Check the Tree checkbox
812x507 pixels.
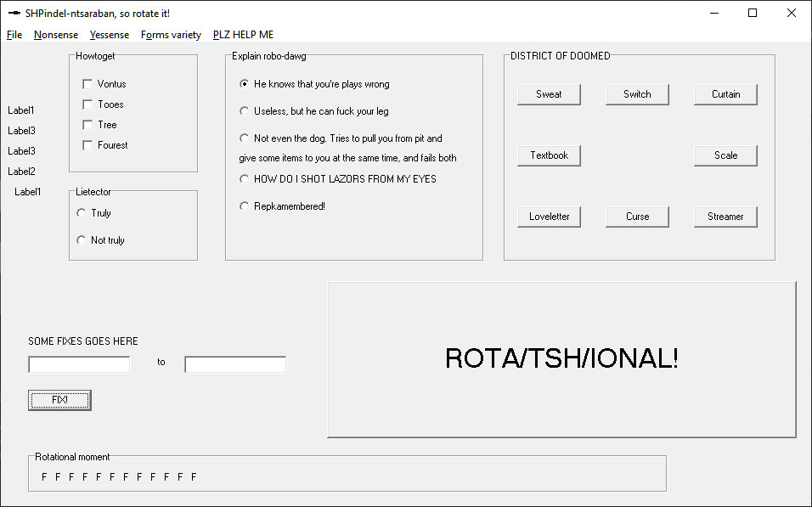(x=87, y=125)
